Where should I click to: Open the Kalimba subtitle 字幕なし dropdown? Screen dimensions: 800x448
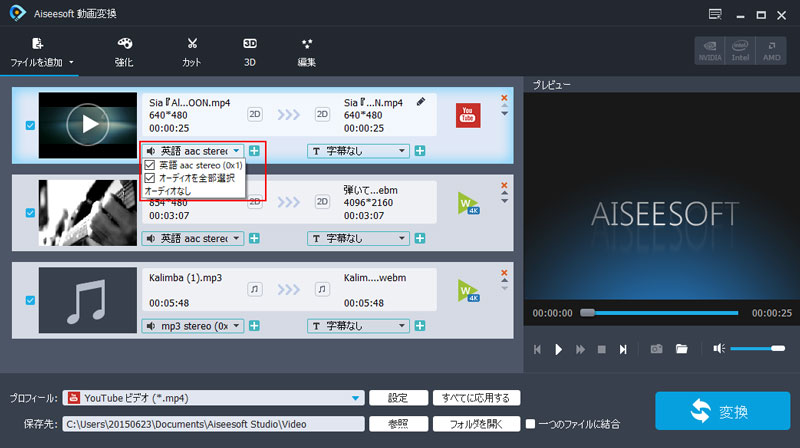click(358, 326)
